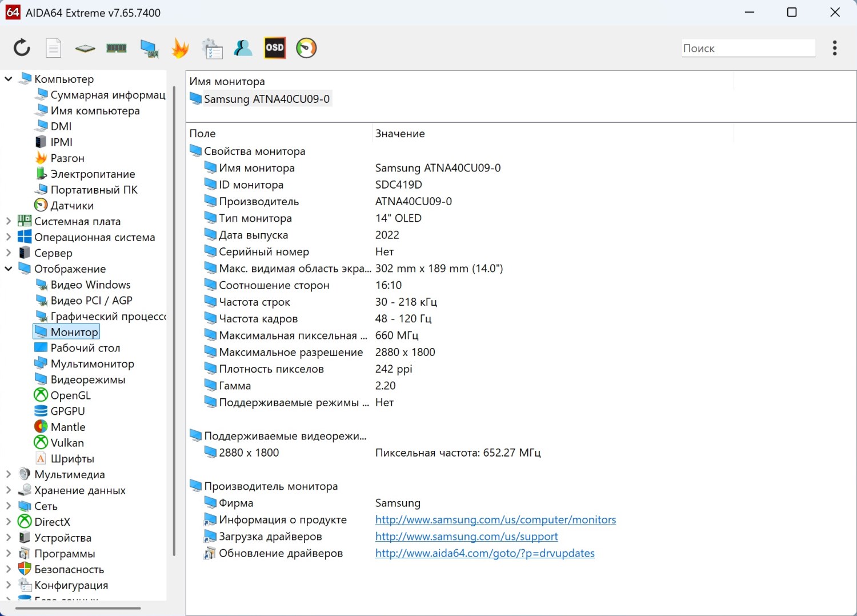Click the user account toolbar icon

tap(243, 48)
